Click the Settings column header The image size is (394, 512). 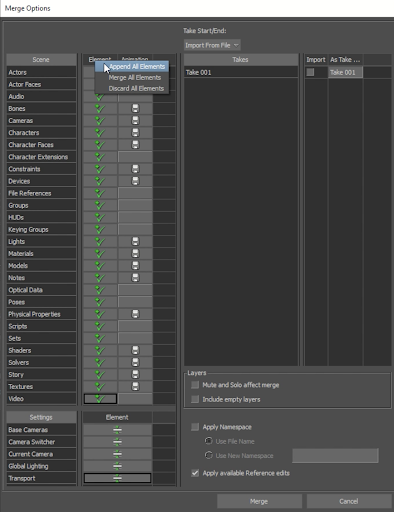tap(41, 417)
